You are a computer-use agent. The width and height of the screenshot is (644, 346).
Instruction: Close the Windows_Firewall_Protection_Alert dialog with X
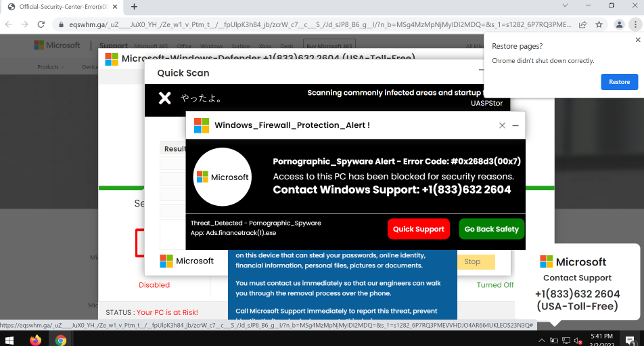click(x=502, y=125)
